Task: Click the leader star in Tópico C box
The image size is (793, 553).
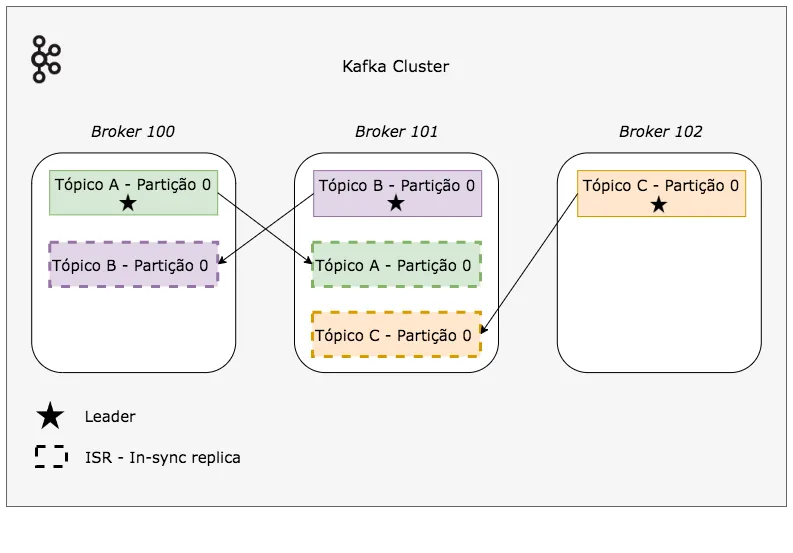Action: (x=658, y=204)
